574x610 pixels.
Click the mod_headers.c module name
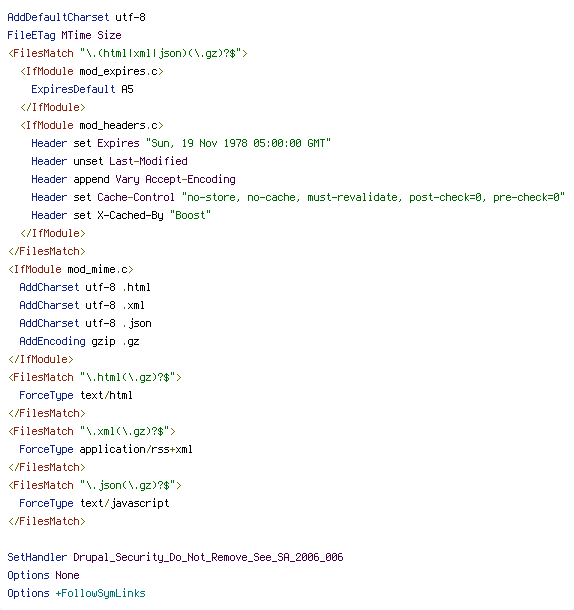pos(118,125)
